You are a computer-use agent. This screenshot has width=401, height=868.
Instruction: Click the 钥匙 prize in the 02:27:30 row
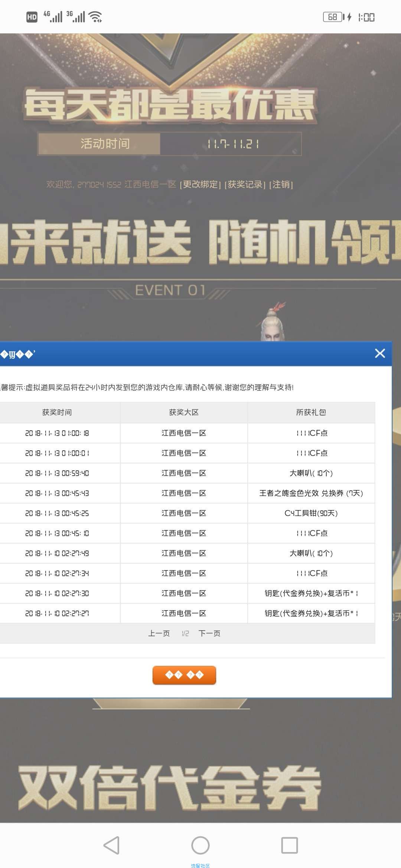(311, 593)
